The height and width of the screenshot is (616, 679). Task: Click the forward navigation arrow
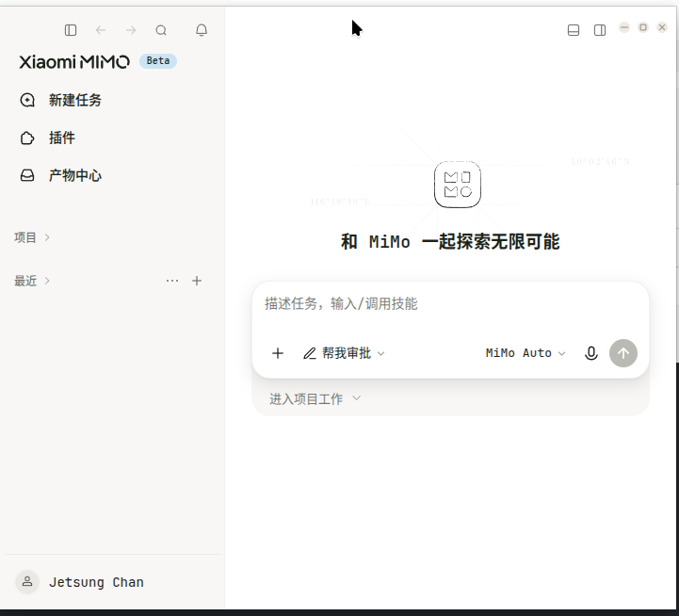click(x=131, y=30)
